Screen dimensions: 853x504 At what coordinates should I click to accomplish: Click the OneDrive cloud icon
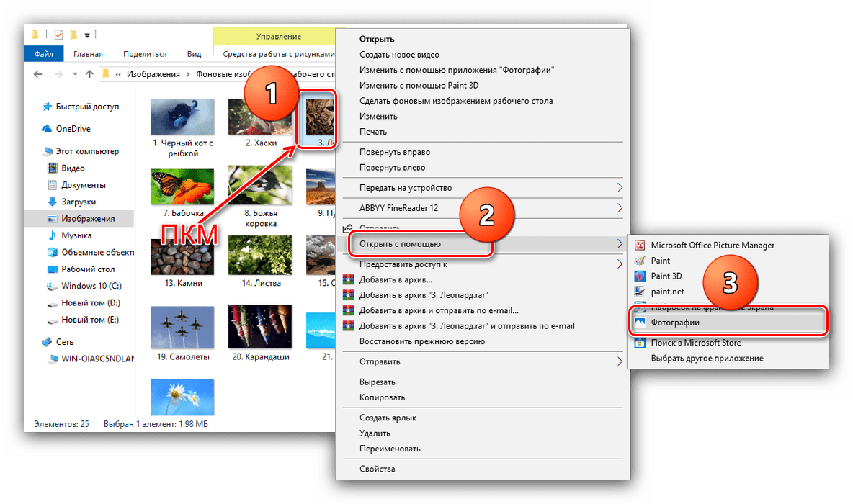[x=47, y=129]
